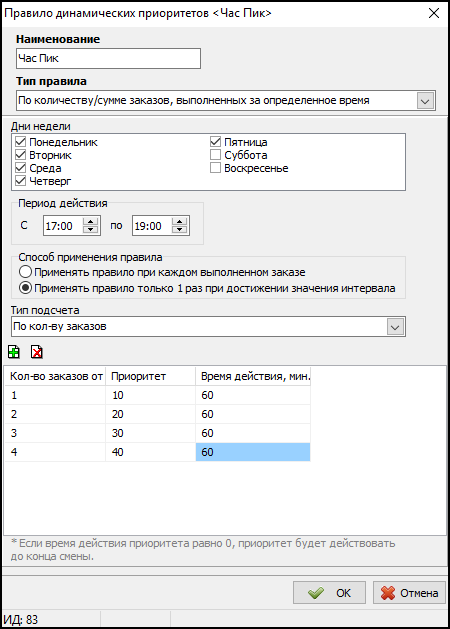Click the Приоритет column header
The image size is (450, 629).
pos(151,376)
